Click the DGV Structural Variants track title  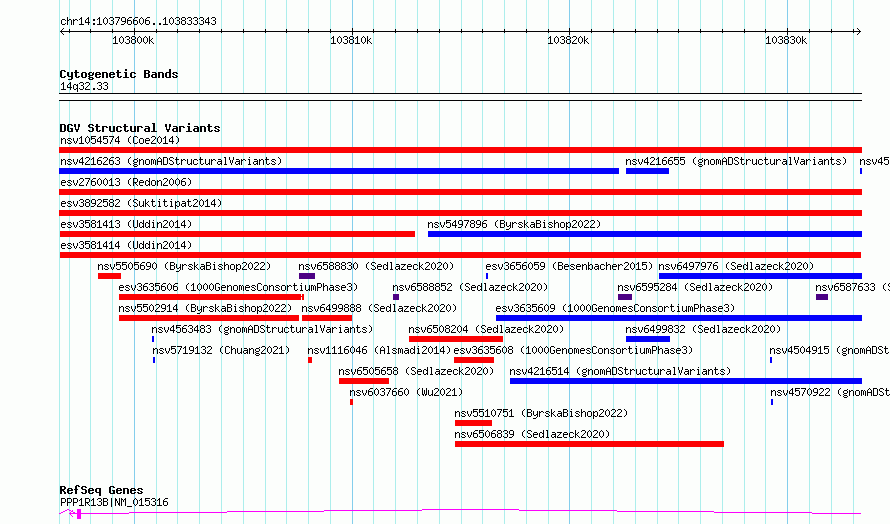140,128
